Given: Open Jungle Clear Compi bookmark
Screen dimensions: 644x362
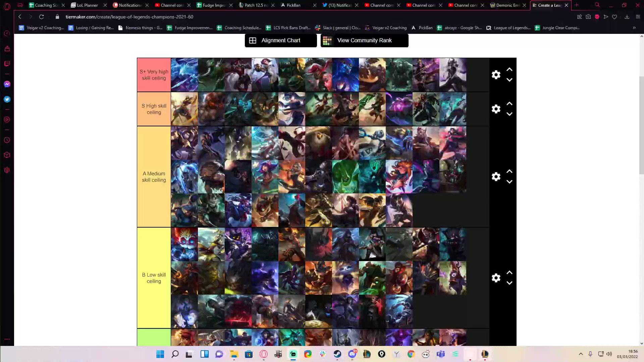Looking at the screenshot, I should point(557,28).
